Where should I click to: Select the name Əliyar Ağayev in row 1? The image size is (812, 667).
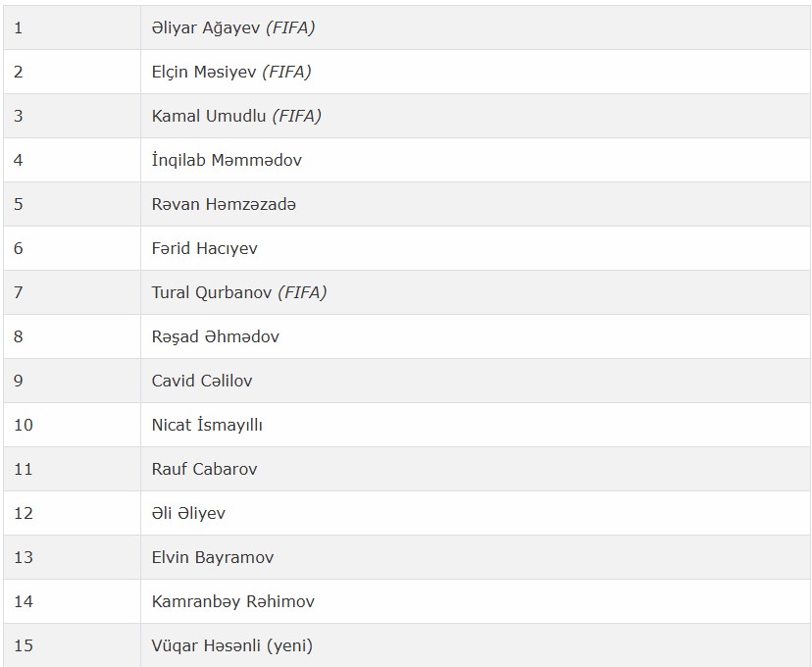[206, 28]
